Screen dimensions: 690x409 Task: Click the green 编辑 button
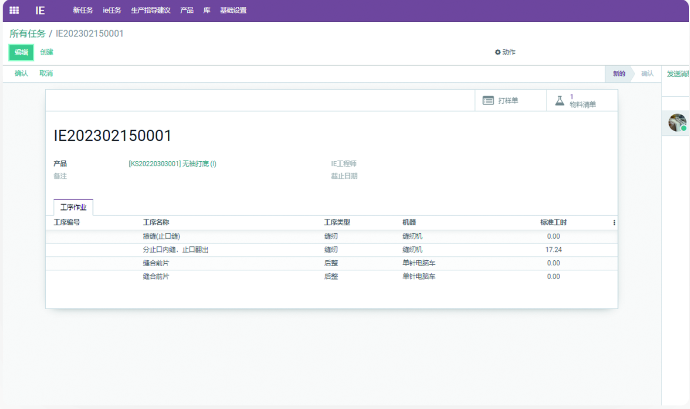point(21,52)
